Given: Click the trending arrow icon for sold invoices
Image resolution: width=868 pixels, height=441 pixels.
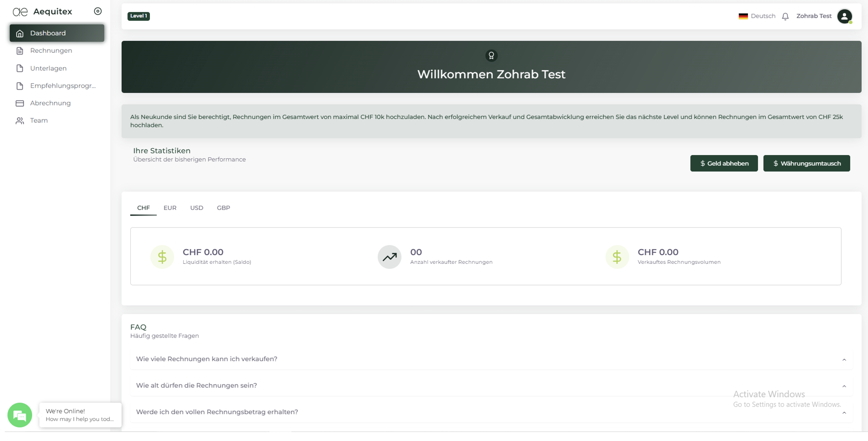Looking at the screenshot, I should (x=389, y=257).
